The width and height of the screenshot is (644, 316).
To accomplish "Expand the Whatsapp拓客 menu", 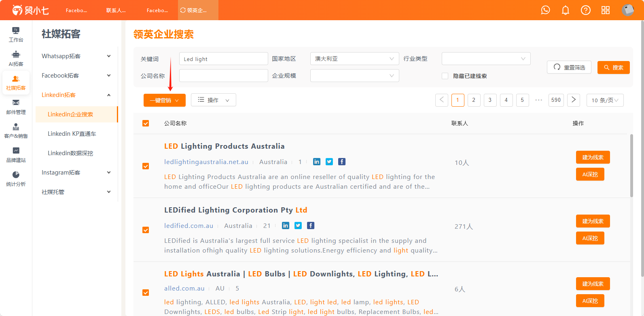I will pyautogui.click(x=76, y=56).
